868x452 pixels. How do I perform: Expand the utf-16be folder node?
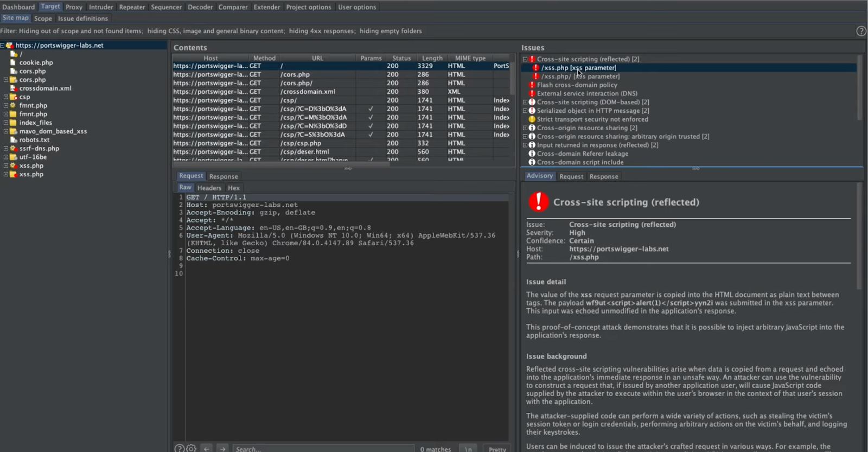[x=6, y=157]
